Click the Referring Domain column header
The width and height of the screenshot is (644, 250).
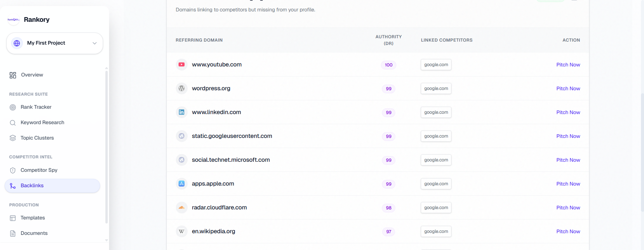pos(199,40)
